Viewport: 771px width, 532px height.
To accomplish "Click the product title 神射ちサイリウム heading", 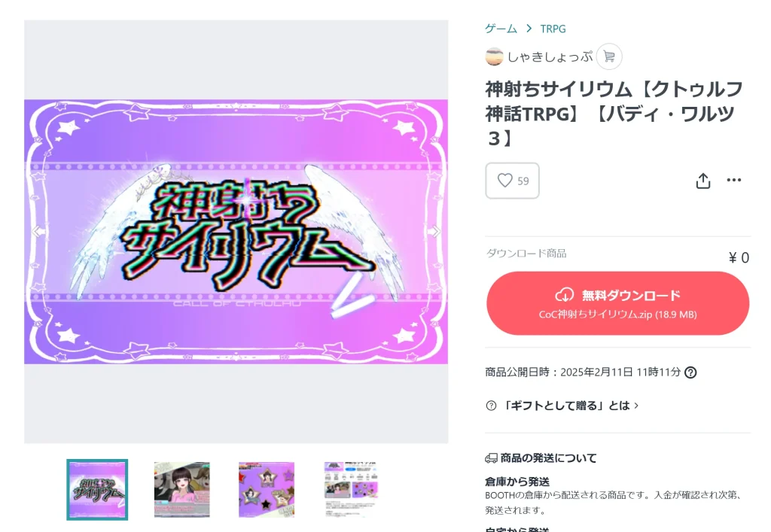I will 614,114.
